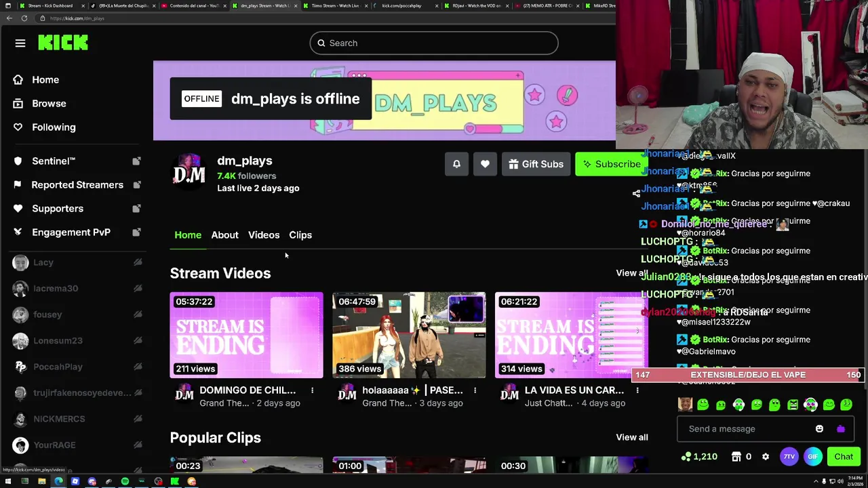
Task: Open Windows Start menu
Action: tap(8, 482)
